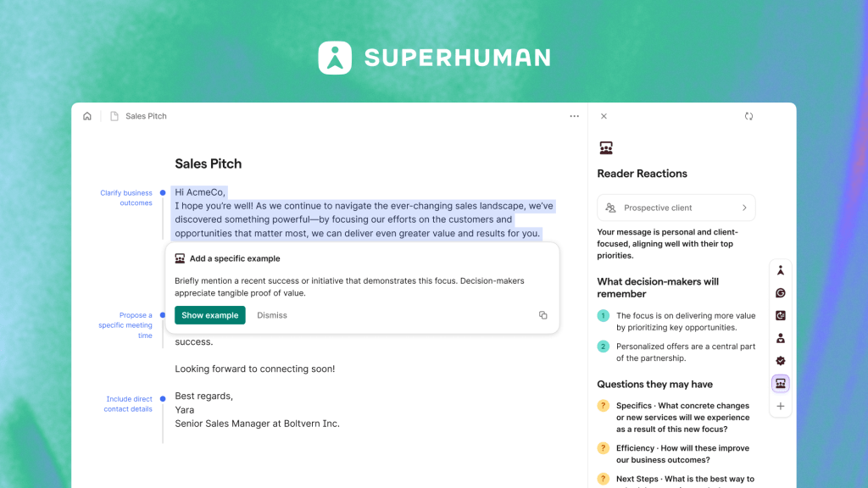Select the quality check badge icon
The width and height of the screenshot is (868, 488).
pyautogui.click(x=780, y=360)
